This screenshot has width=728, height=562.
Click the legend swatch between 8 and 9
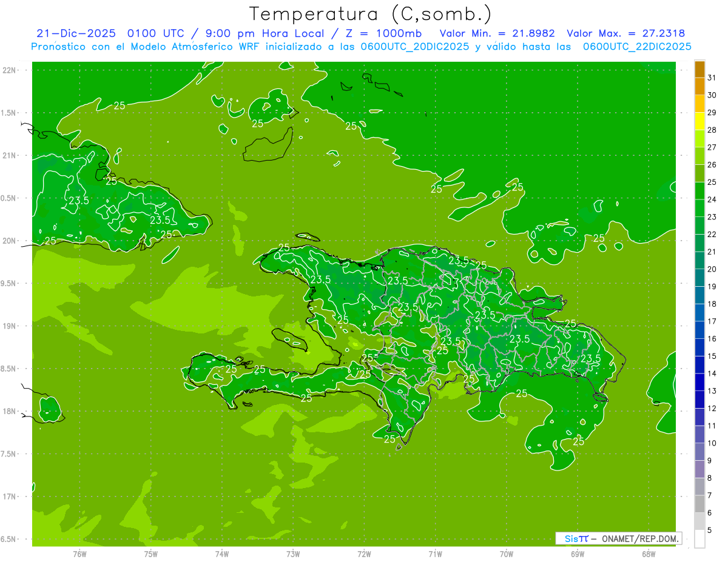click(699, 469)
